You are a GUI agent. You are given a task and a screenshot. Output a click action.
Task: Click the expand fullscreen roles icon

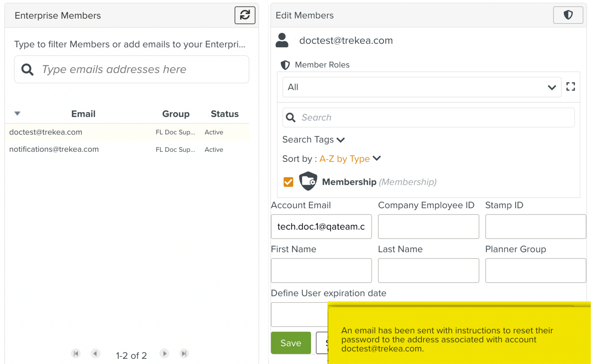pyautogui.click(x=570, y=87)
